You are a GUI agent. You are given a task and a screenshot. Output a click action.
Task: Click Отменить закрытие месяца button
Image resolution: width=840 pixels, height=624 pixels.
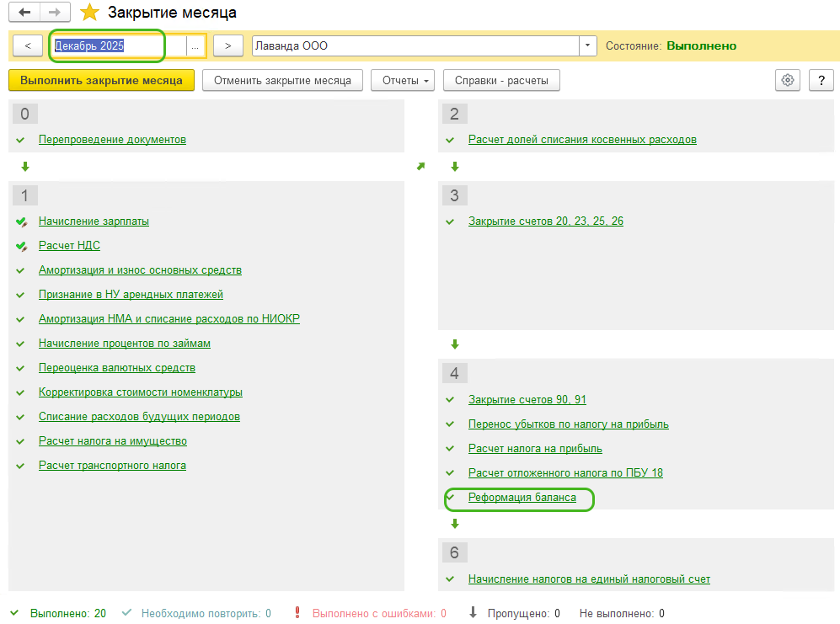pyautogui.click(x=282, y=81)
